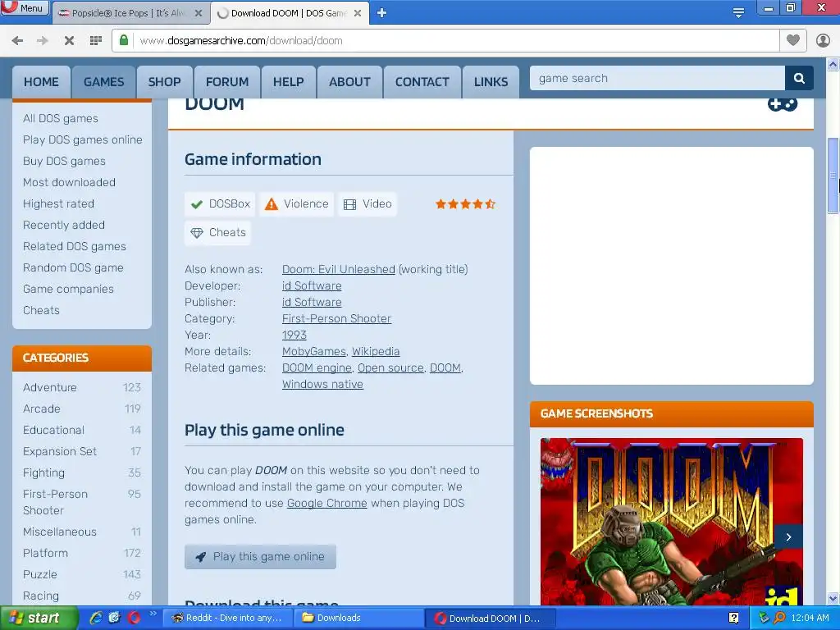This screenshot has width=840, height=630.
Task: Select Most downloaded in sidebar
Action: click(69, 183)
